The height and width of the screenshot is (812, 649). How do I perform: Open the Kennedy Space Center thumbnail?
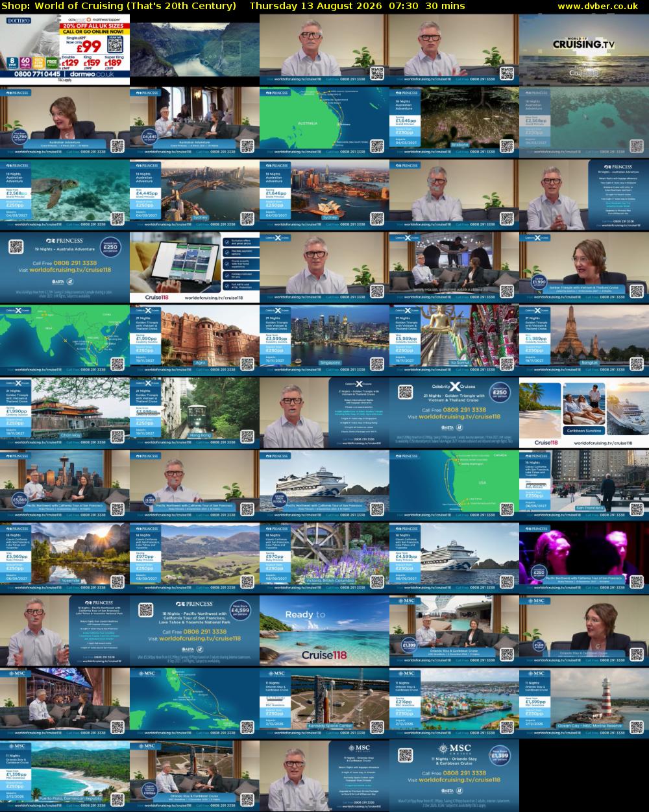point(324,703)
